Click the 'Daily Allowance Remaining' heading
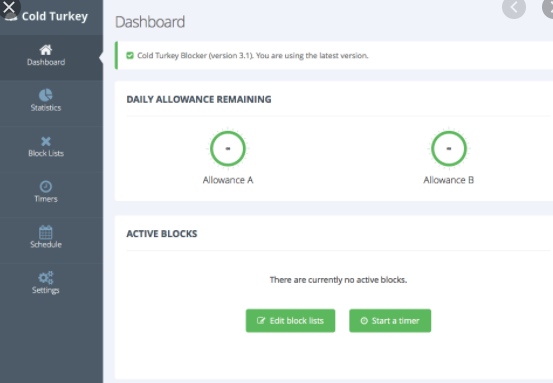 (199, 99)
